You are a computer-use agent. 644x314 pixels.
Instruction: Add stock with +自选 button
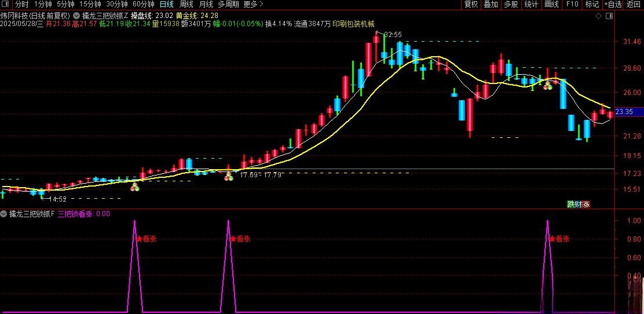click(613, 5)
